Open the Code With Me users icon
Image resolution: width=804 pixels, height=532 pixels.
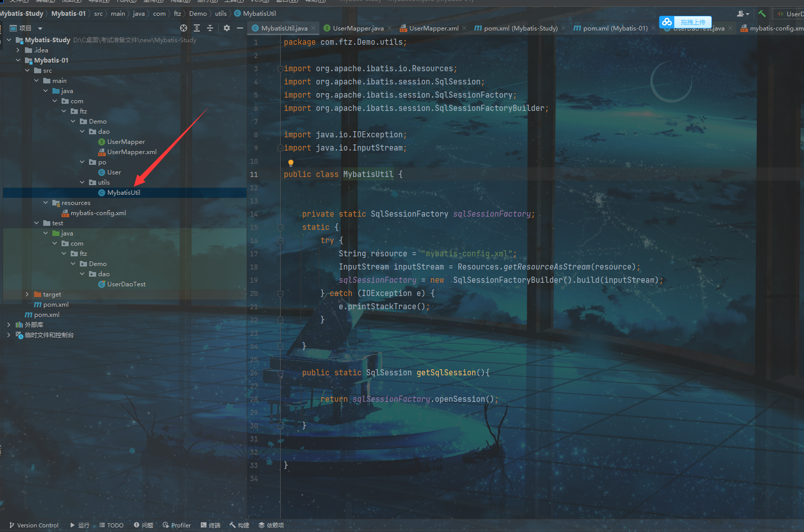coord(743,14)
